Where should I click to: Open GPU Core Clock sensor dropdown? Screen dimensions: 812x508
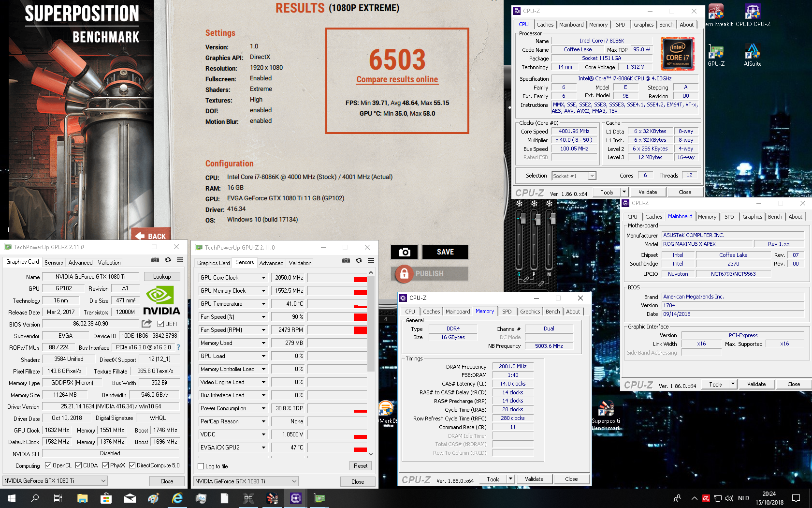coord(263,278)
